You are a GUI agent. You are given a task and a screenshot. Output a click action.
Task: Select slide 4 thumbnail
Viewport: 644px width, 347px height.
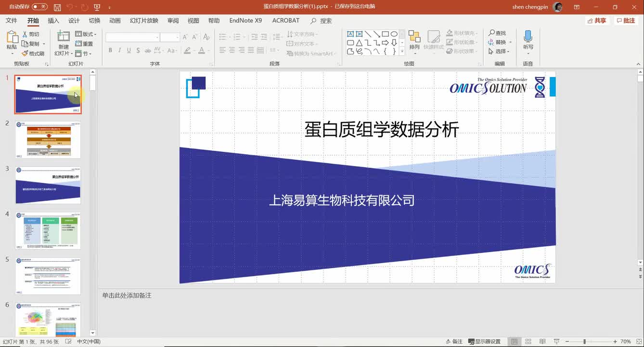point(48,230)
